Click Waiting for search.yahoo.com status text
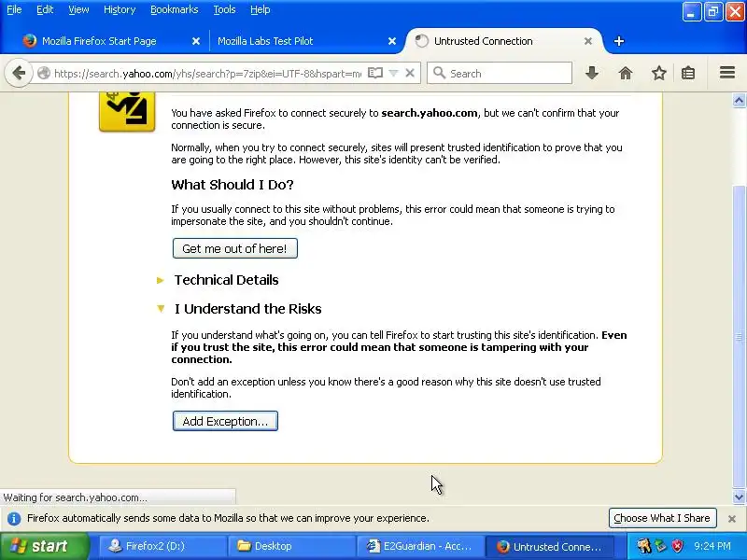Screen dimensions: 747x560 pos(75,497)
